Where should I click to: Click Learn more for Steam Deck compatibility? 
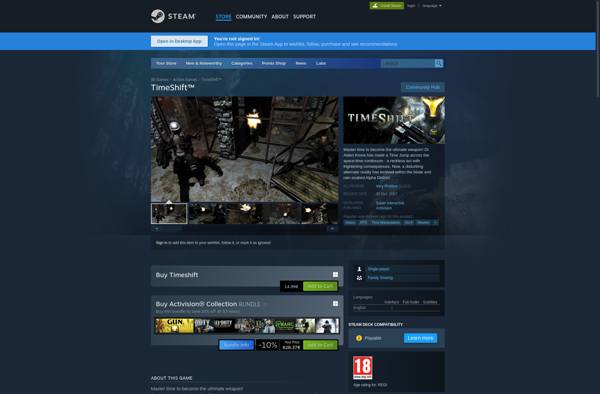pyautogui.click(x=420, y=338)
